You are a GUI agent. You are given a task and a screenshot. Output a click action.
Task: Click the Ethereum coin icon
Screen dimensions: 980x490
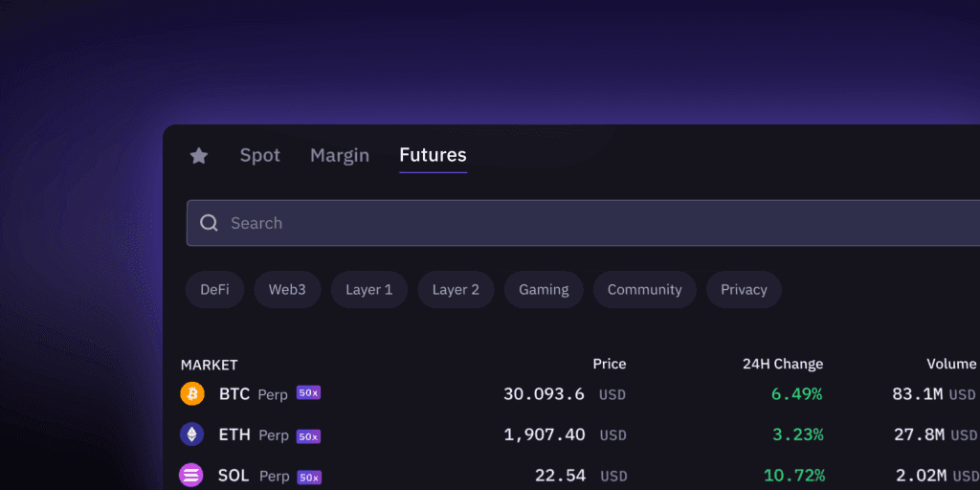click(191, 434)
